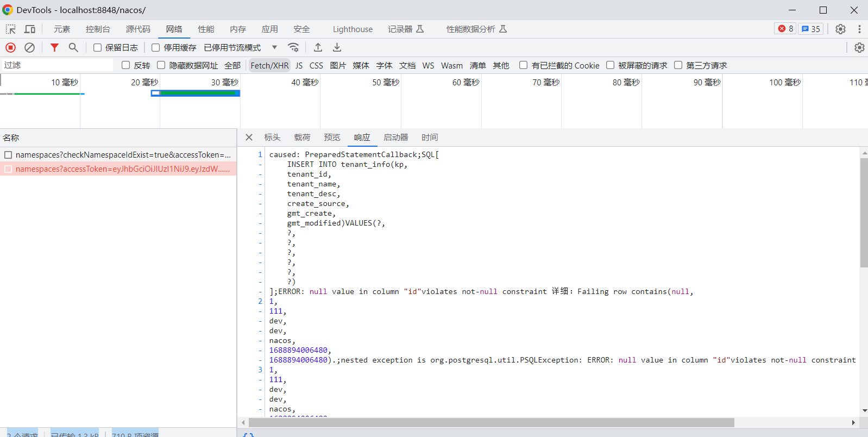Select checkbox of red failed namespaces request
This screenshot has width=868, height=437.
pos(8,169)
